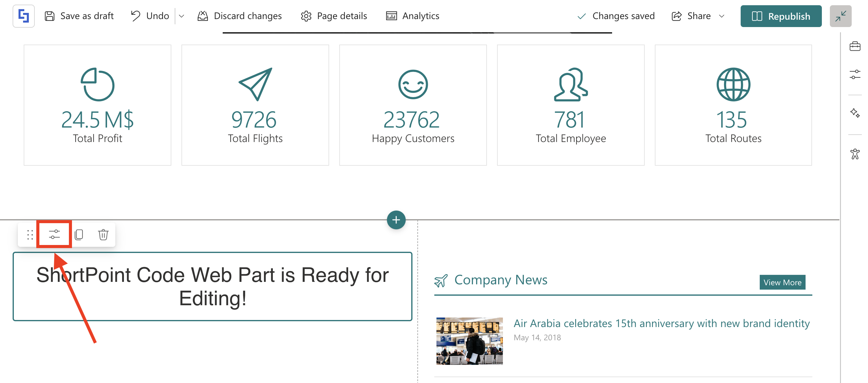
Task: Open web part properties slider icon
Action: [54, 235]
